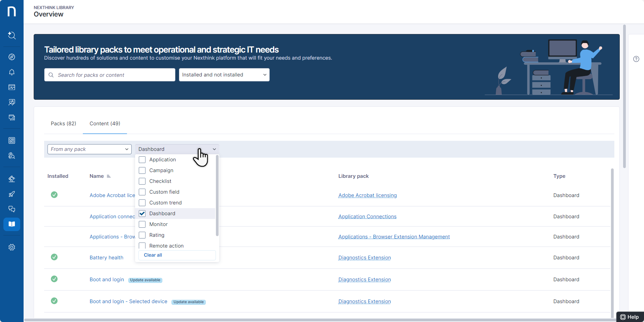This screenshot has width=644, height=322.
Task: Open the Diagnostics Extension link for Battery health
Action: pos(364,258)
